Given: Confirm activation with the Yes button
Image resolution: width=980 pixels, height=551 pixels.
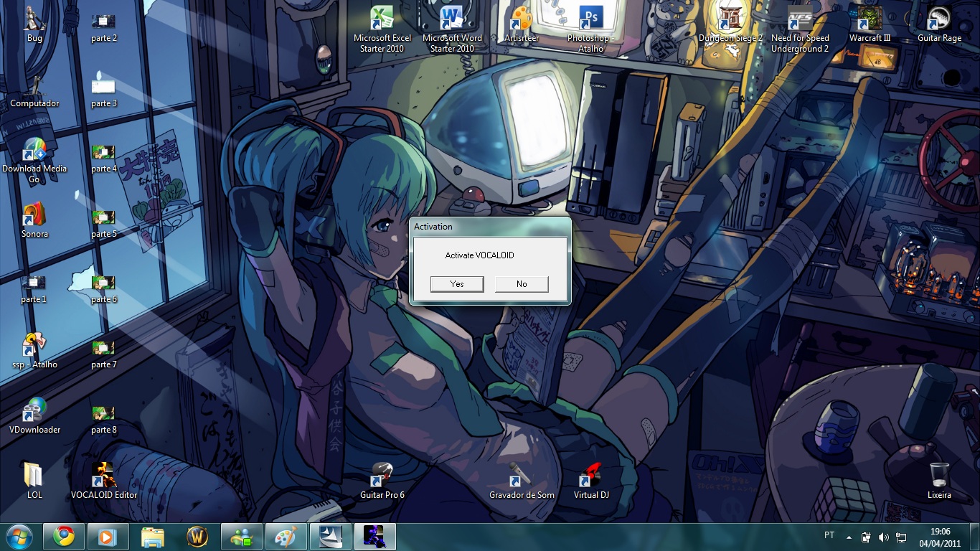Looking at the screenshot, I should click(457, 284).
